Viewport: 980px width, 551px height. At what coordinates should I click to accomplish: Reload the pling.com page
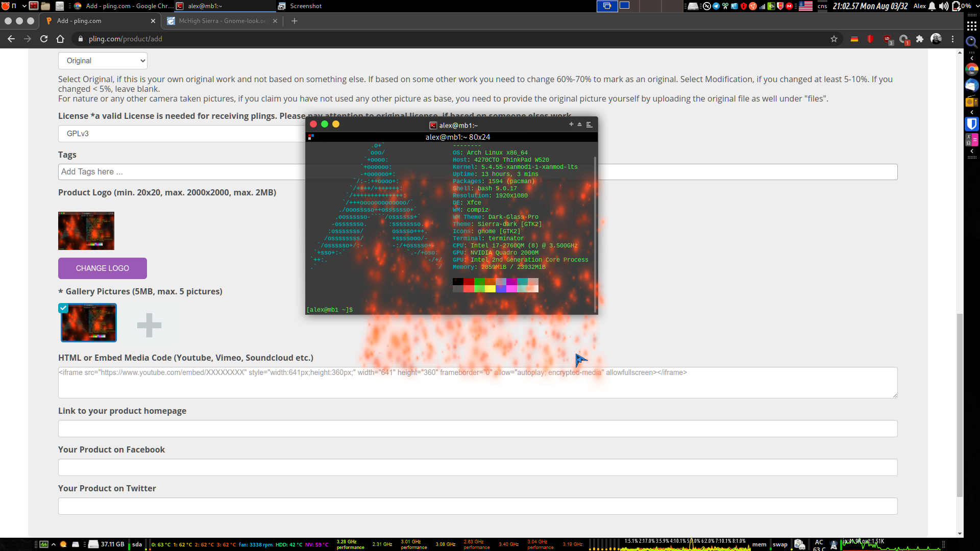[44, 39]
